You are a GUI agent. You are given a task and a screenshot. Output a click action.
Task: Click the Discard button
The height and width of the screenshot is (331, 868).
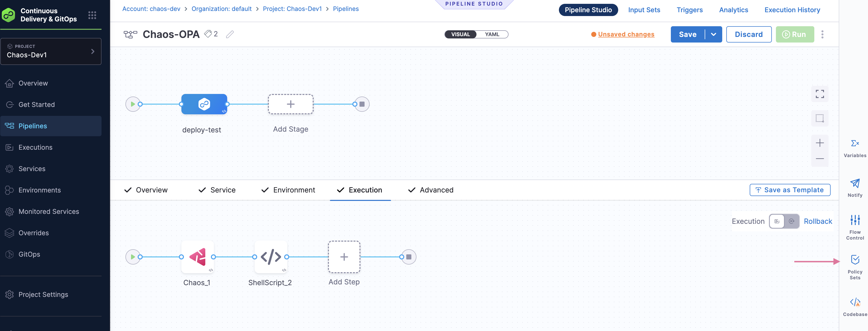tap(748, 34)
